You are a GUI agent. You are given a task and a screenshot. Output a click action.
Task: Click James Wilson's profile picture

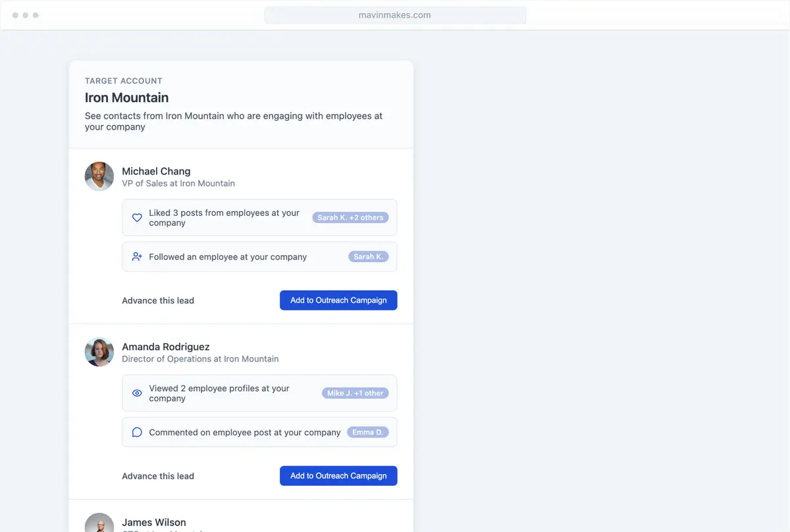(99, 523)
